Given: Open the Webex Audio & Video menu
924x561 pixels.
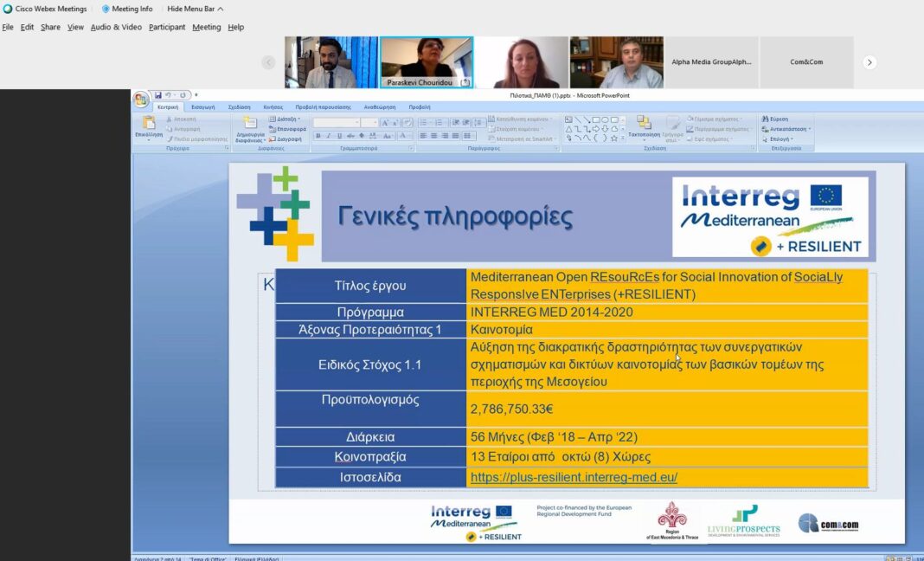Looking at the screenshot, I should (x=116, y=27).
